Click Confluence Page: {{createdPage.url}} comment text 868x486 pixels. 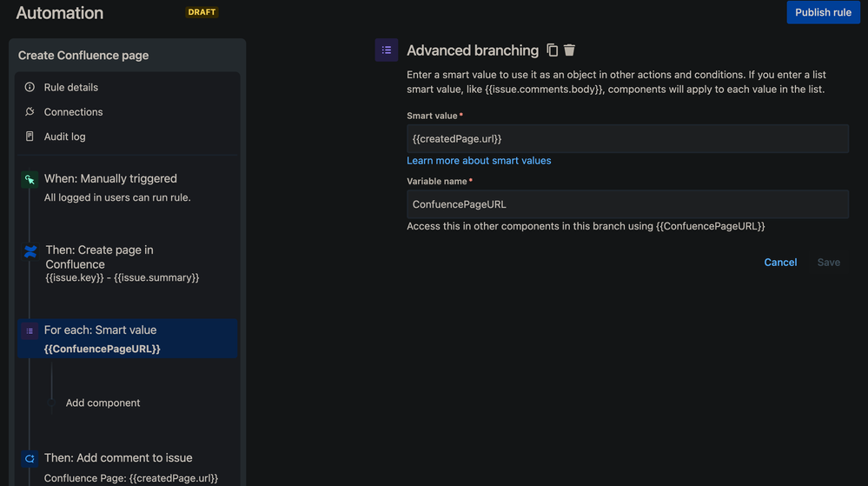[131, 477]
